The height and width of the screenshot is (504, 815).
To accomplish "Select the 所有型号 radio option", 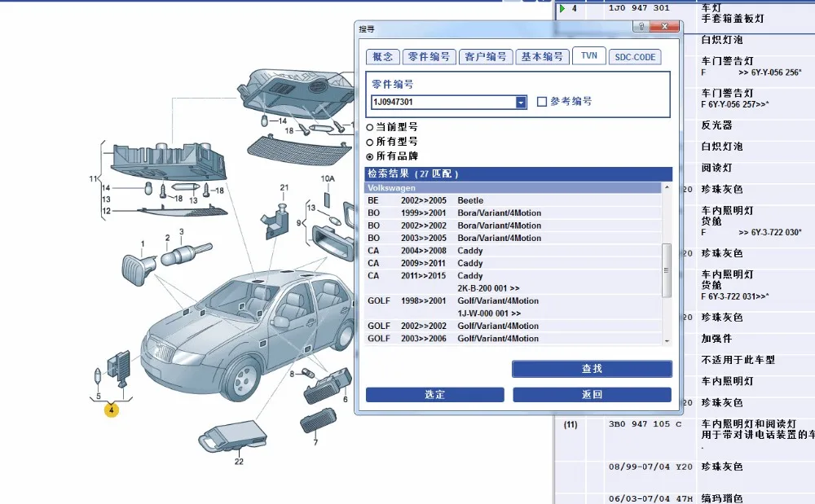I will click(369, 142).
